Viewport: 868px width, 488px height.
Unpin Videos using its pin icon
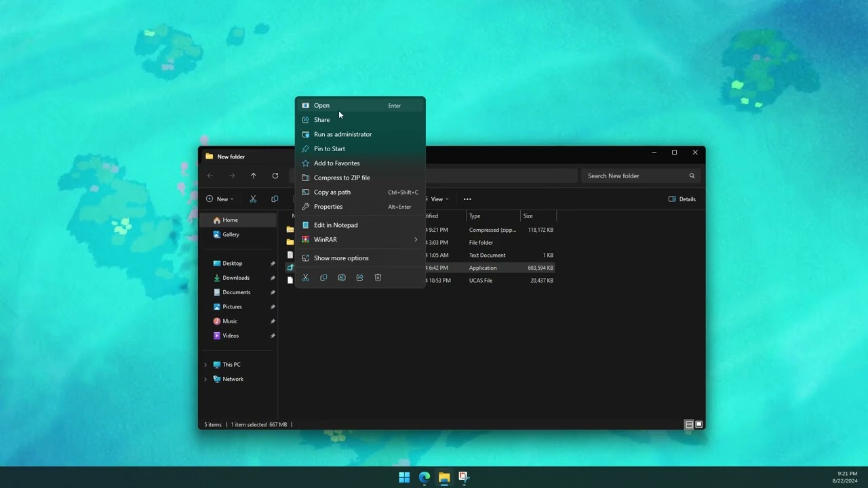273,335
